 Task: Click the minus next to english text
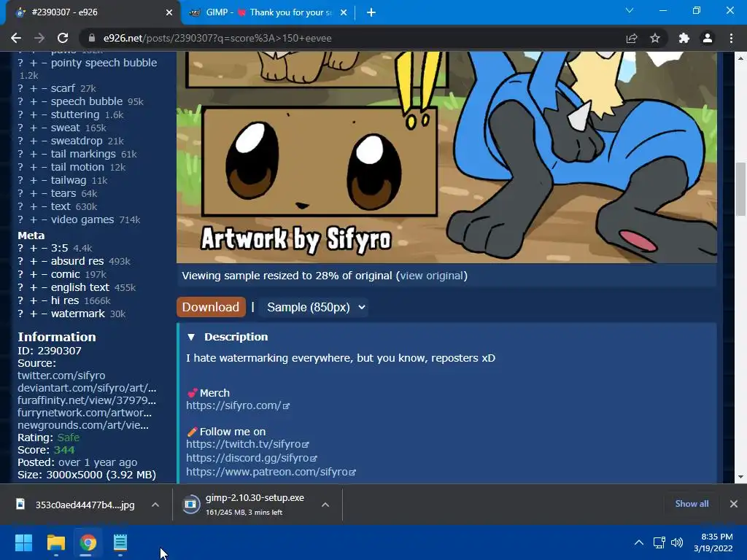point(44,287)
